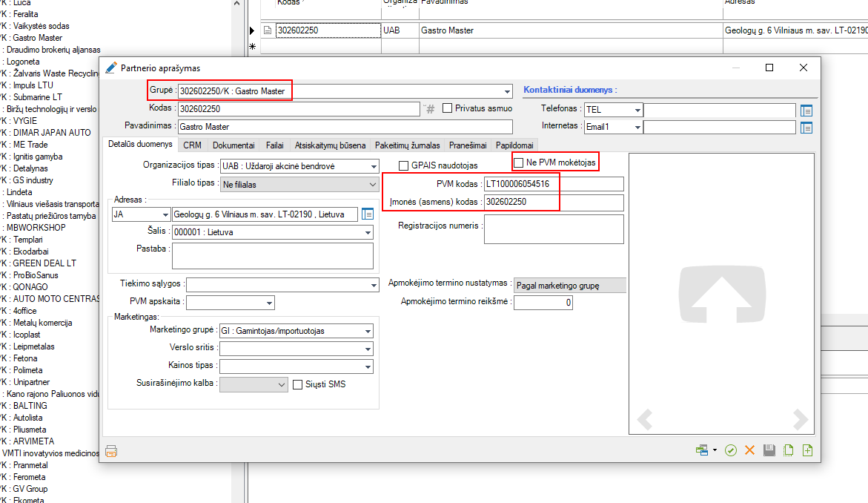868x503 pixels.
Task: Click the floppy disk save icon
Action: coord(769,450)
